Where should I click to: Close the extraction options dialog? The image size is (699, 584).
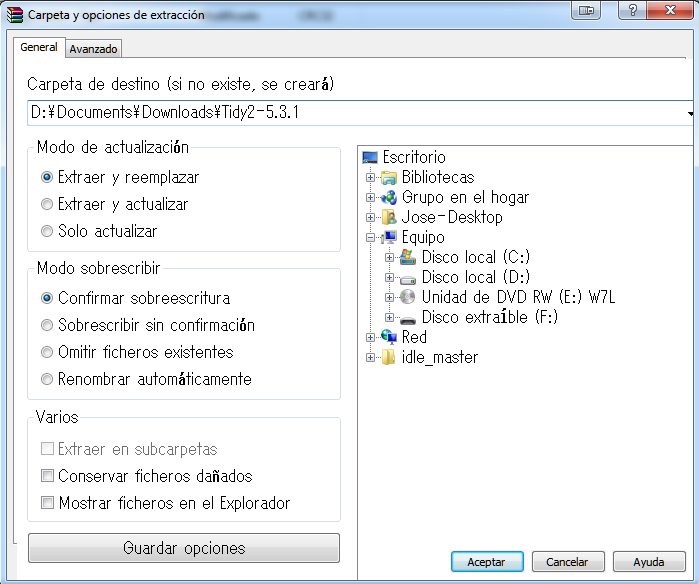click(x=670, y=10)
